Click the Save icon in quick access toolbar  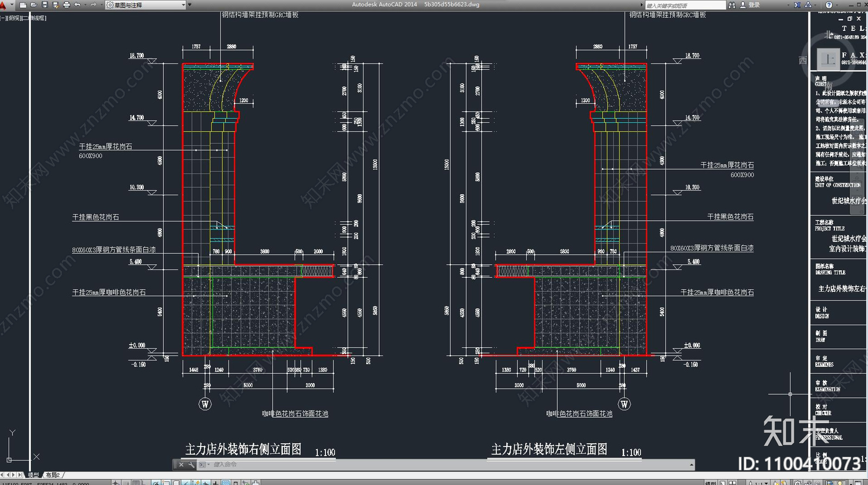coord(44,5)
